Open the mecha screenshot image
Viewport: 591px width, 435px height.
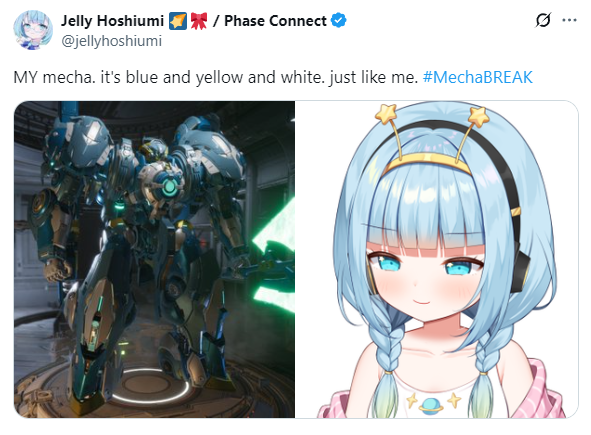pos(154,259)
